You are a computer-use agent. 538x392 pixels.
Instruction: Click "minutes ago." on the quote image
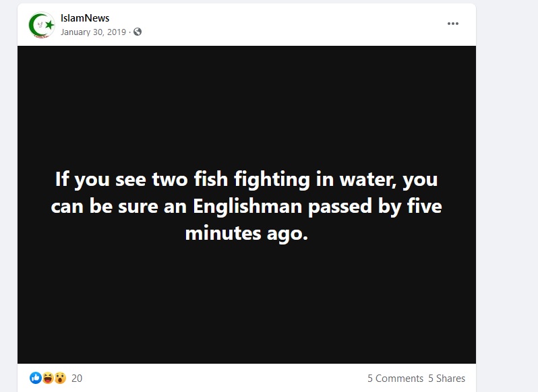[x=247, y=233]
